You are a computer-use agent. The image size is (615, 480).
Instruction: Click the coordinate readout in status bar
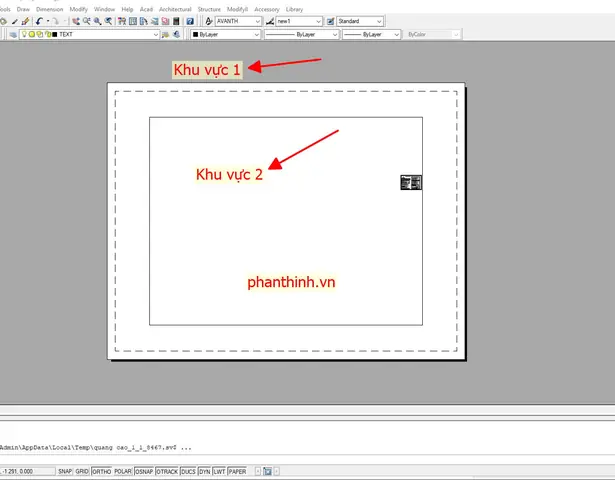point(28,471)
